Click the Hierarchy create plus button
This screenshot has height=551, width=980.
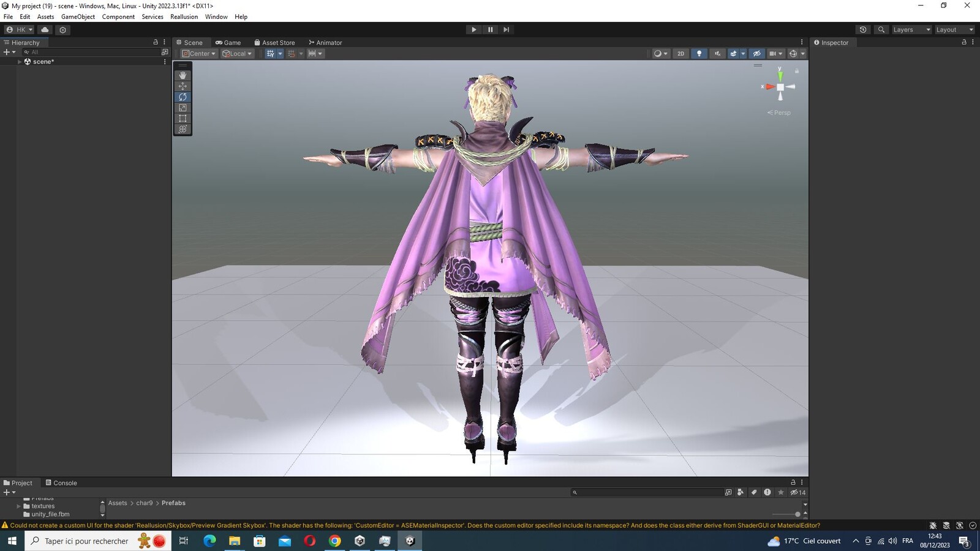(x=7, y=53)
